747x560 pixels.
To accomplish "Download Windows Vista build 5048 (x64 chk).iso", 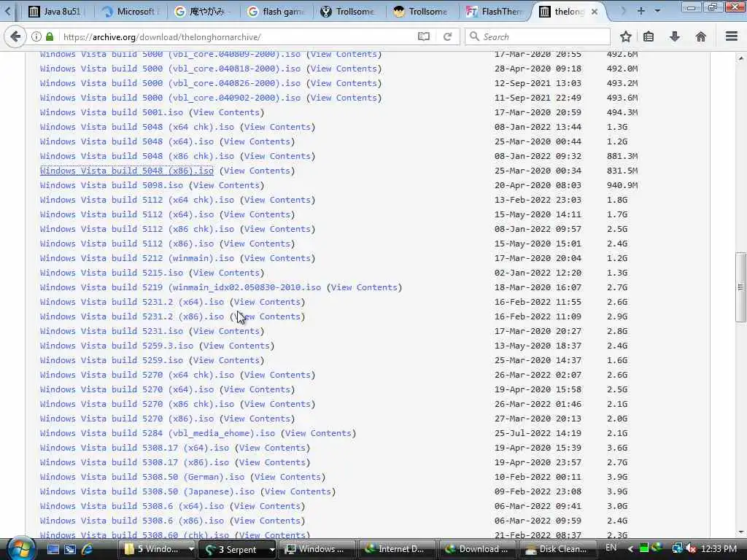I will [137, 127].
